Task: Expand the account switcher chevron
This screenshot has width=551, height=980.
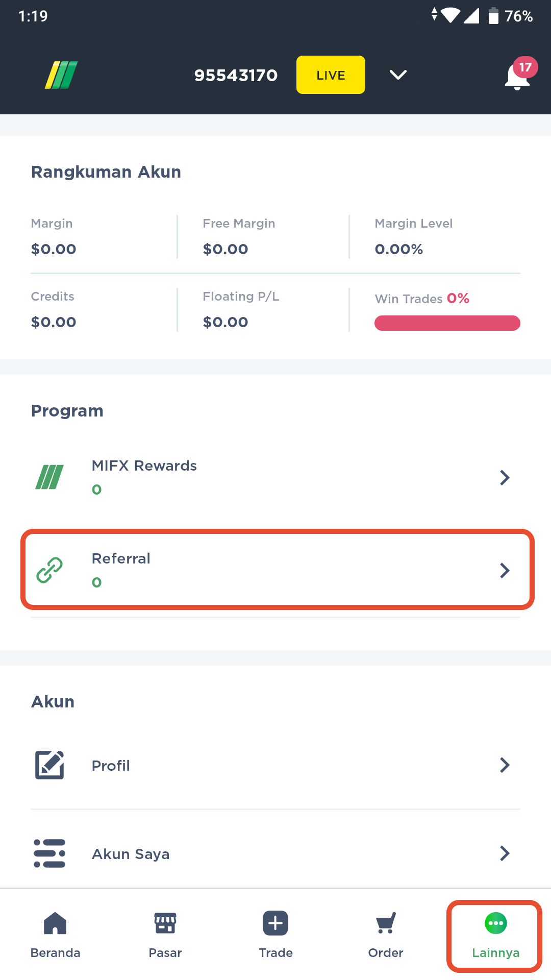Action: [x=398, y=75]
